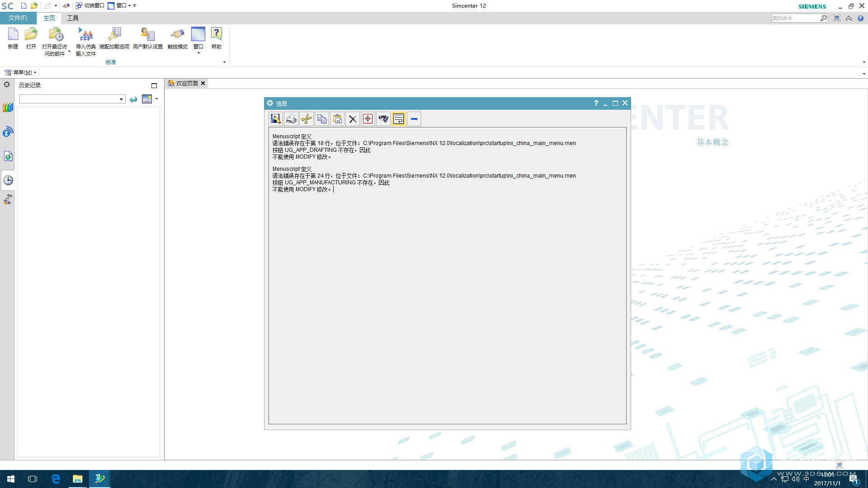The width and height of the screenshot is (868, 488).
Task: Click the touch mode icon in the quick access bar
Action: point(66,6)
